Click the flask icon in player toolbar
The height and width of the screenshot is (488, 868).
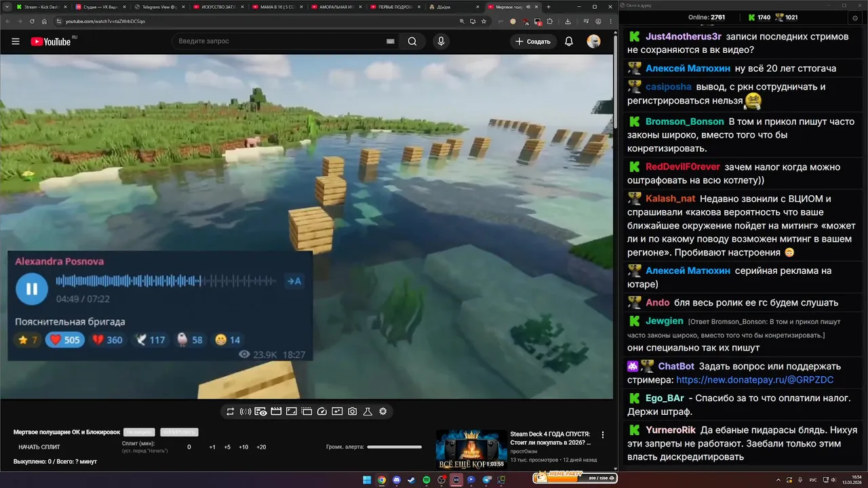pyautogui.click(x=368, y=411)
